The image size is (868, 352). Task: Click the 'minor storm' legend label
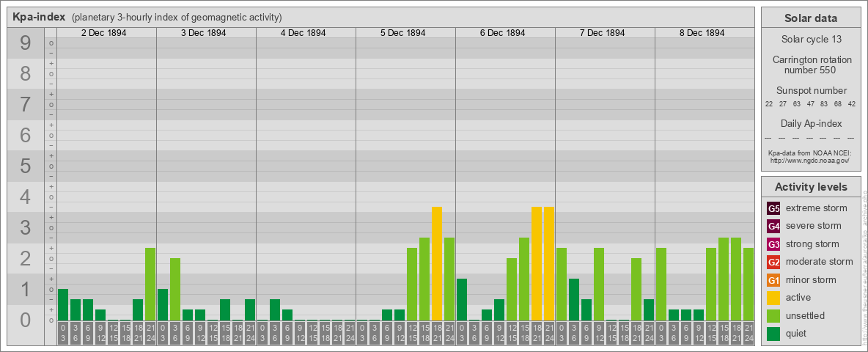pos(811,280)
